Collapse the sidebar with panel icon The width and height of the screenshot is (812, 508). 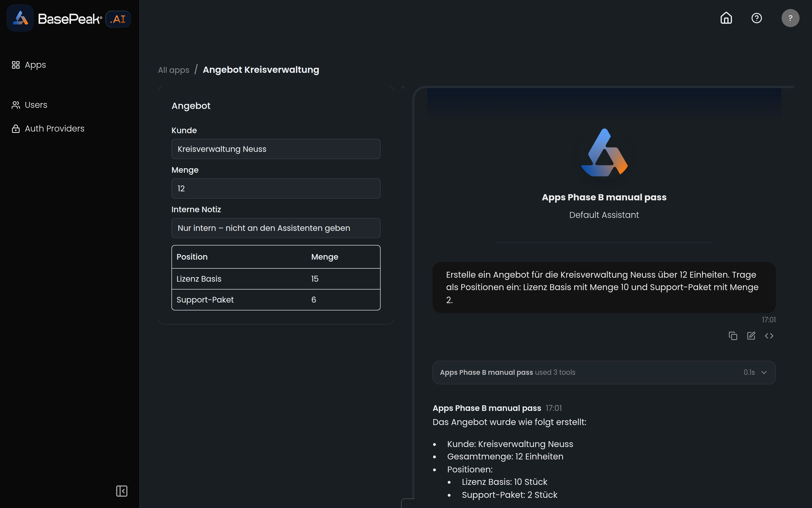[122, 491]
